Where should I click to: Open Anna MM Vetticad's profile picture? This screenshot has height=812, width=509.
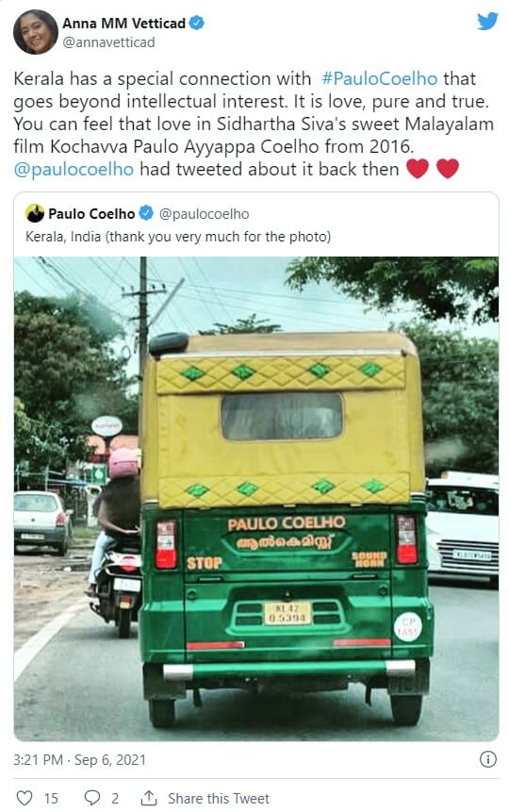pos(36,31)
